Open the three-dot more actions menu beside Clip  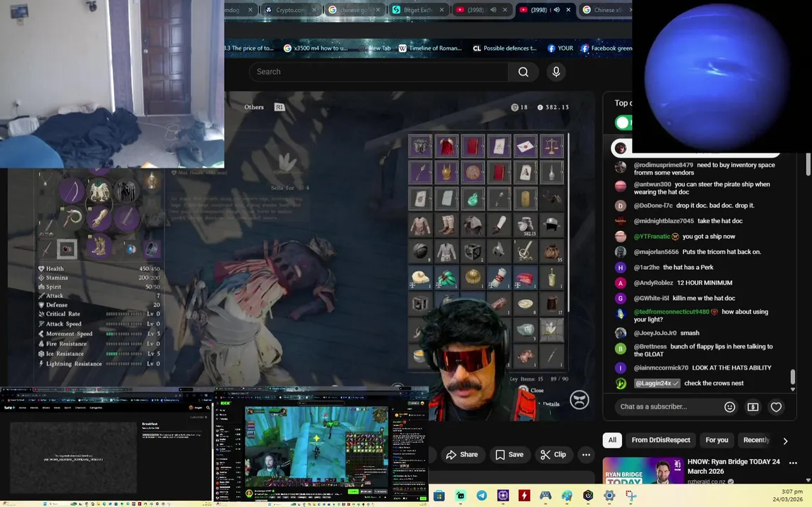(x=586, y=455)
